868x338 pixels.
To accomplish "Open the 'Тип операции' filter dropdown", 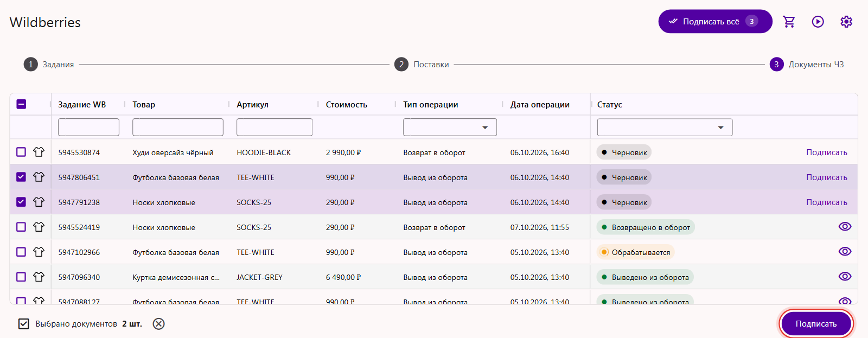I will [450, 127].
